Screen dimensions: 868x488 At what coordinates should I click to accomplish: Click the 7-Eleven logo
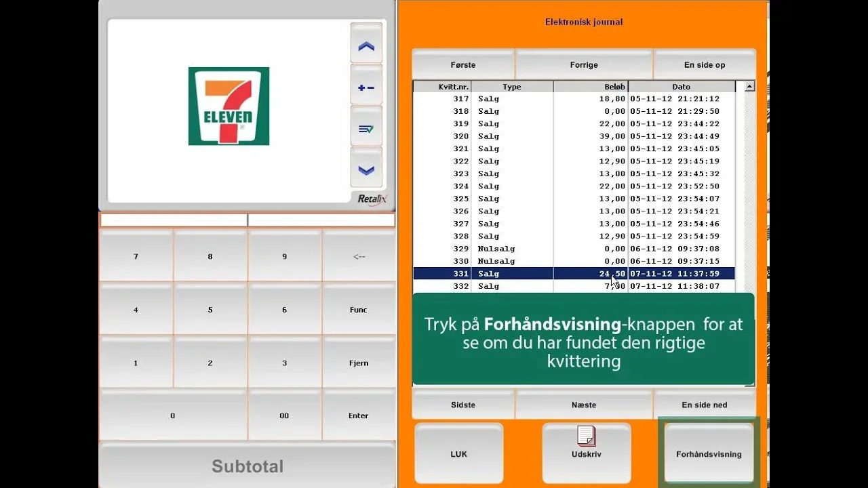coord(229,106)
